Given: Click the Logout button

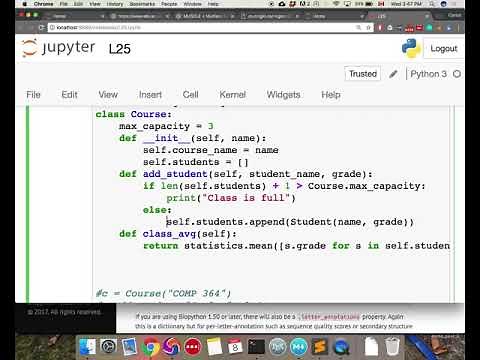Looking at the screenshot, I should [444, 49].
